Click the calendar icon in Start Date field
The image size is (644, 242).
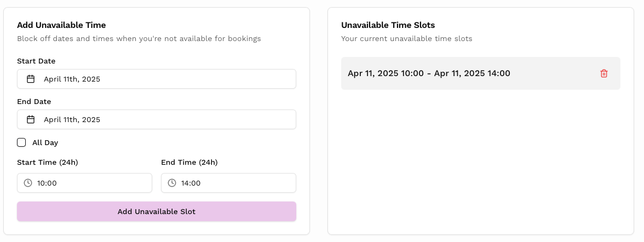[31, 79]
